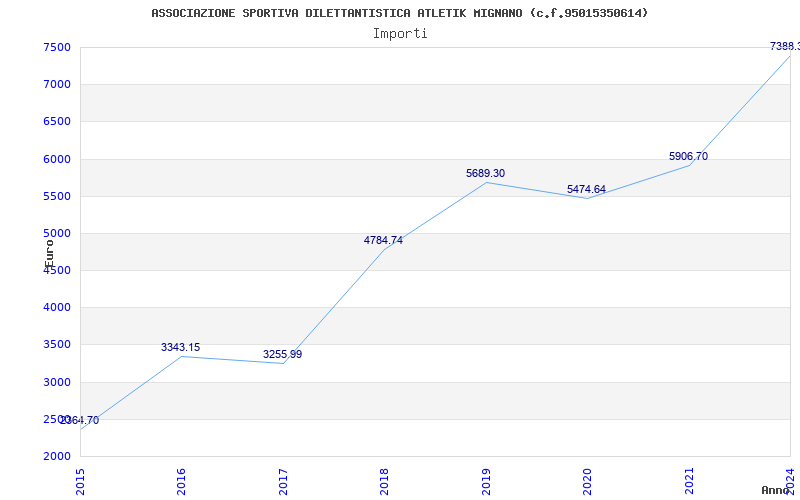Click the 2019 x-axis label

[486, 481]
